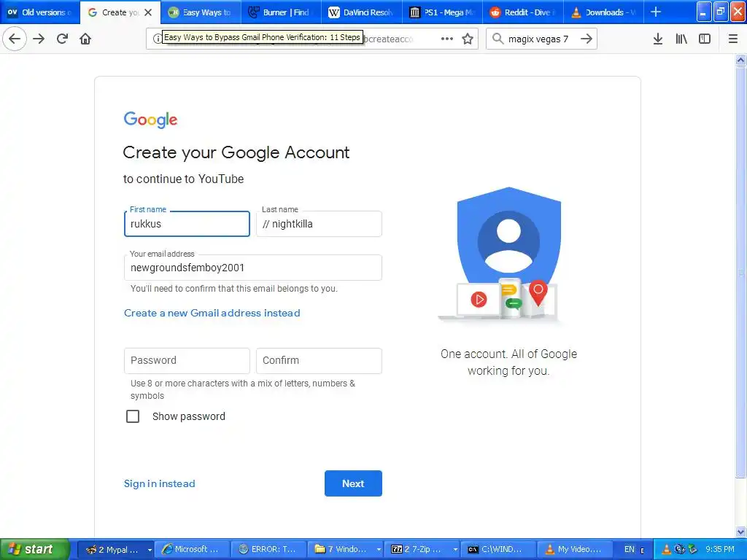Screen dimensions: 747x560
Task: Close the Create your Google Account tab
Action: click(x=148, y=12)
